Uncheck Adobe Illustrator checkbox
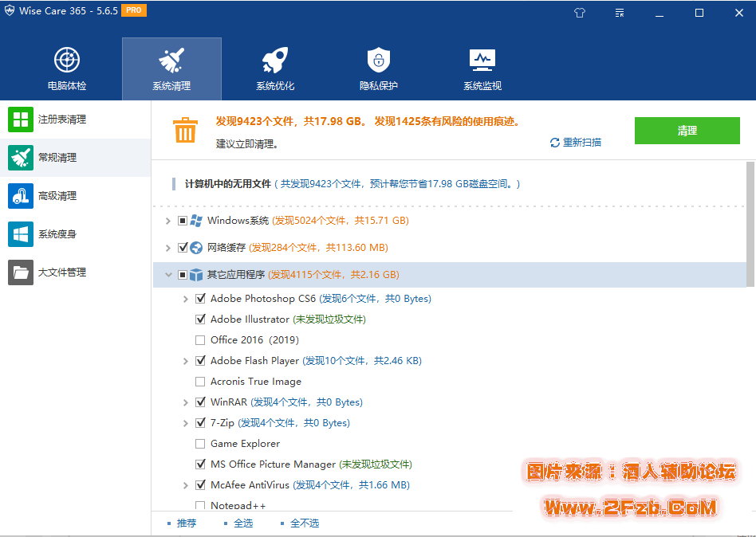This screenshot has height=537, width=756. (200, 319)
